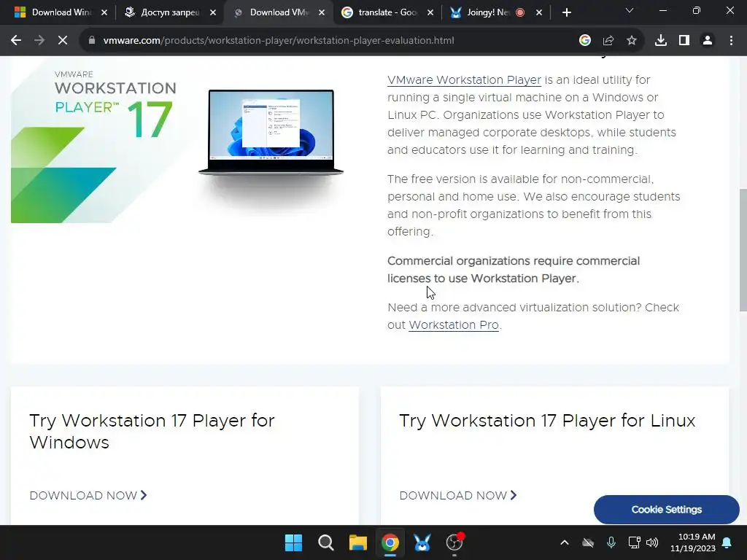Open Chrome downloads icon

coord(661,41)
